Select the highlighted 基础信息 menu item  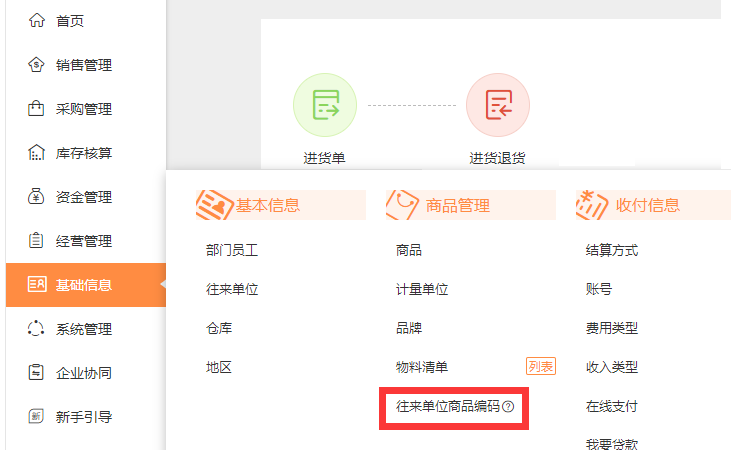[x=86, y=285]
